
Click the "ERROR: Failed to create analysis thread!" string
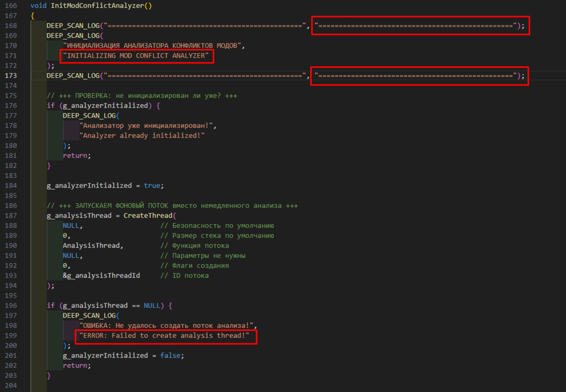pyautogui.click(x=165, y=336)
